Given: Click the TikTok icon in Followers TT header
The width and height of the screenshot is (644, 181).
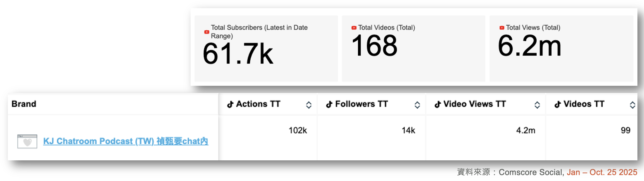Looking at the screenshot, I should coord(329,104).
